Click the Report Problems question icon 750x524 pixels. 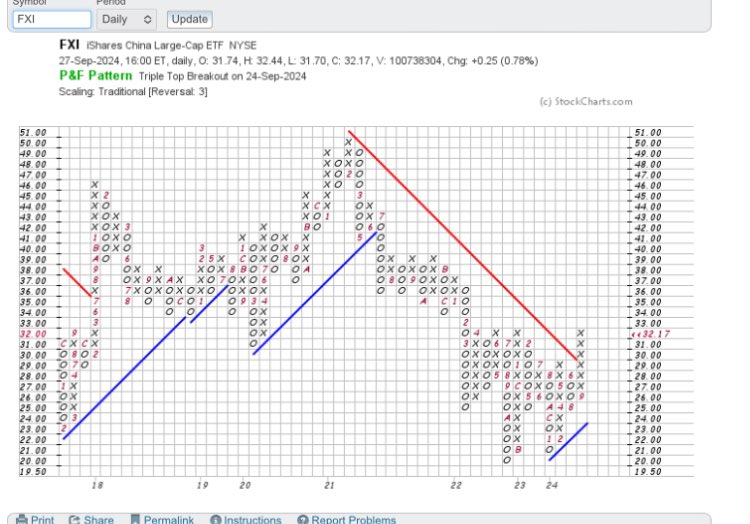click(302, 520)
